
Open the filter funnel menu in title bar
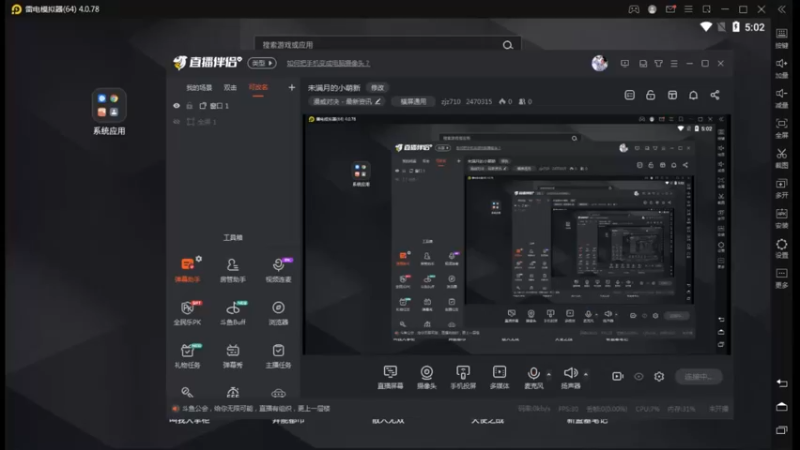pyautogui.click(x=659, y=63)
